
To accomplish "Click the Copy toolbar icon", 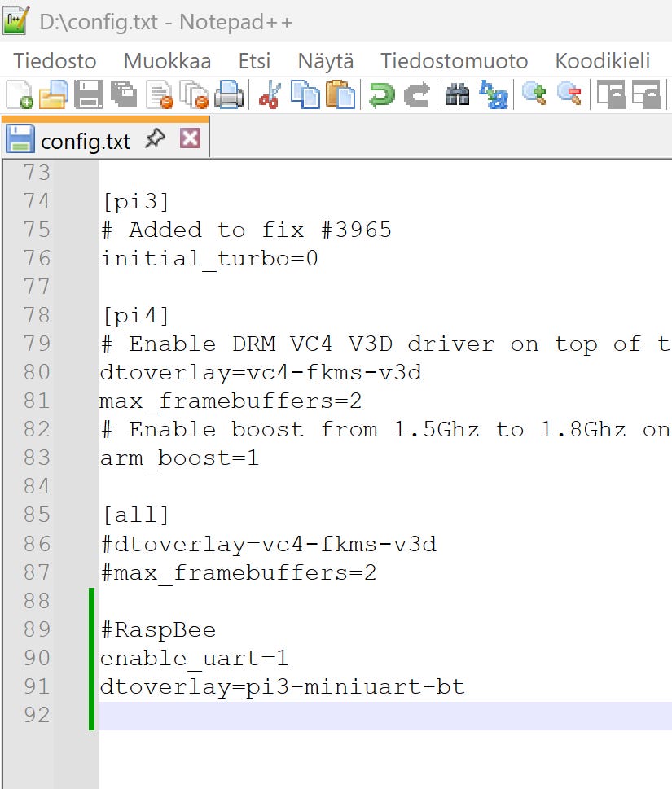I will click(305, 94).
